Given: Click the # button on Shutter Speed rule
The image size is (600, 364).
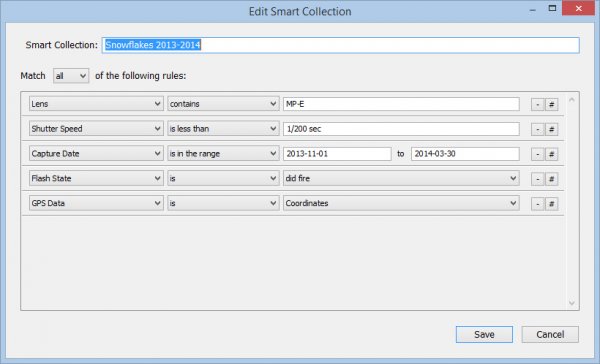Looking at the screenshot, I should click(x=551, y=129).
